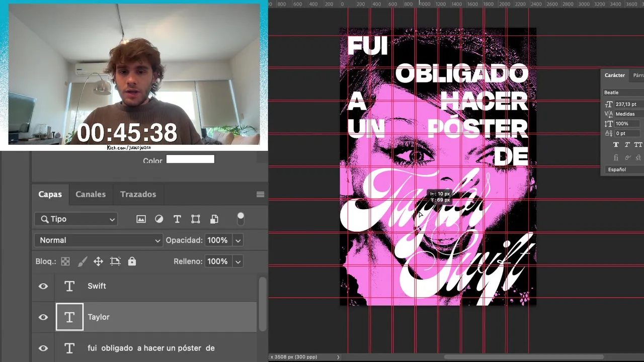Toggle faux bold text style
Image resolution: width=644 pixels, height=362 pixels.
pyautogui.click(x=616, y=145)
